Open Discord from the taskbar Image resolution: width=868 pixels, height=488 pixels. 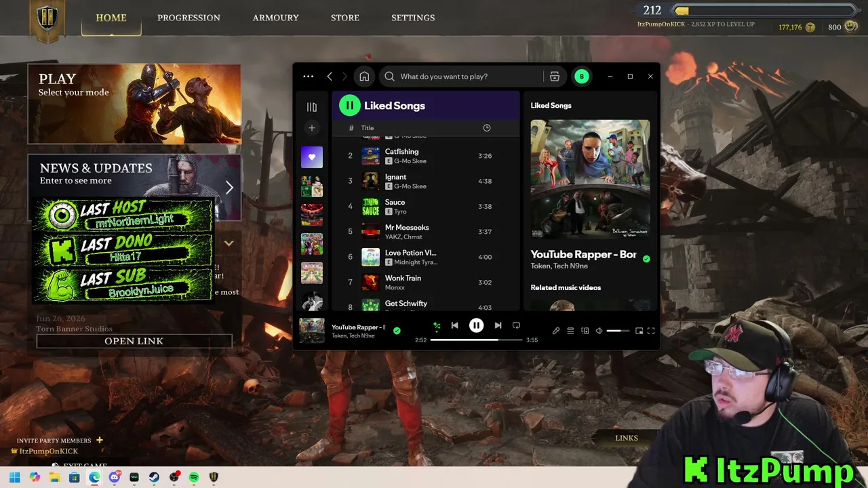coord(115,477)
